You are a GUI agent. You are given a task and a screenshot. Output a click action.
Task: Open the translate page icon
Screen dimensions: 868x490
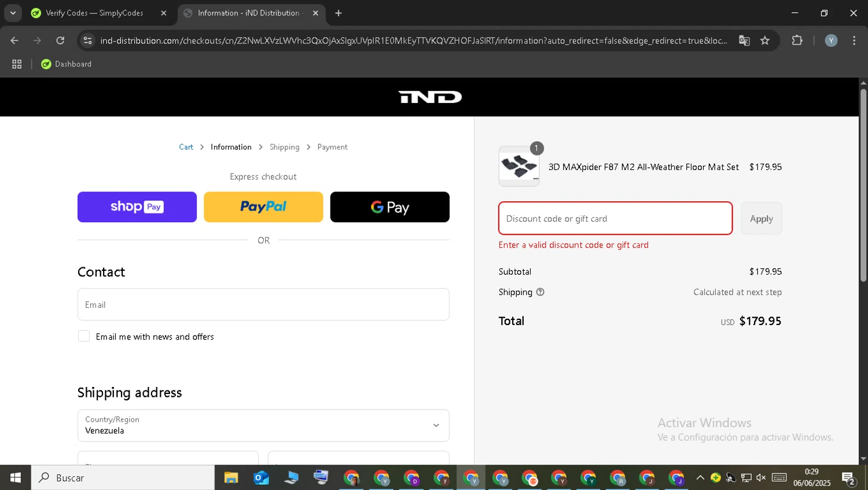coord(744,40)
